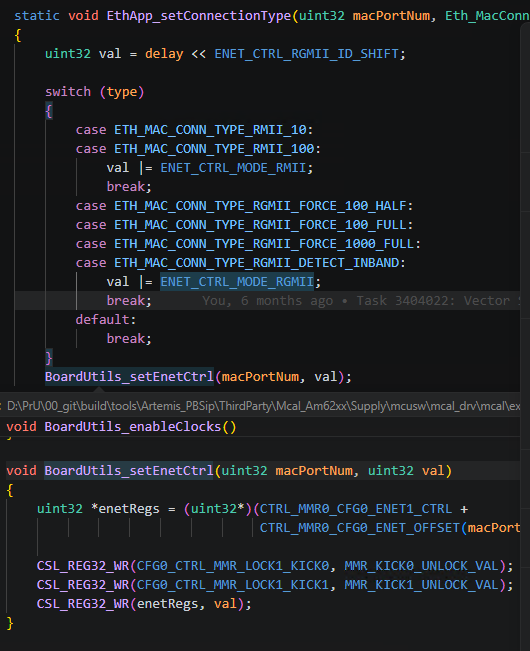Click MMR_KICK1_UNLOCK_VAL argument

pyautogui.click(x=421, y=585)
